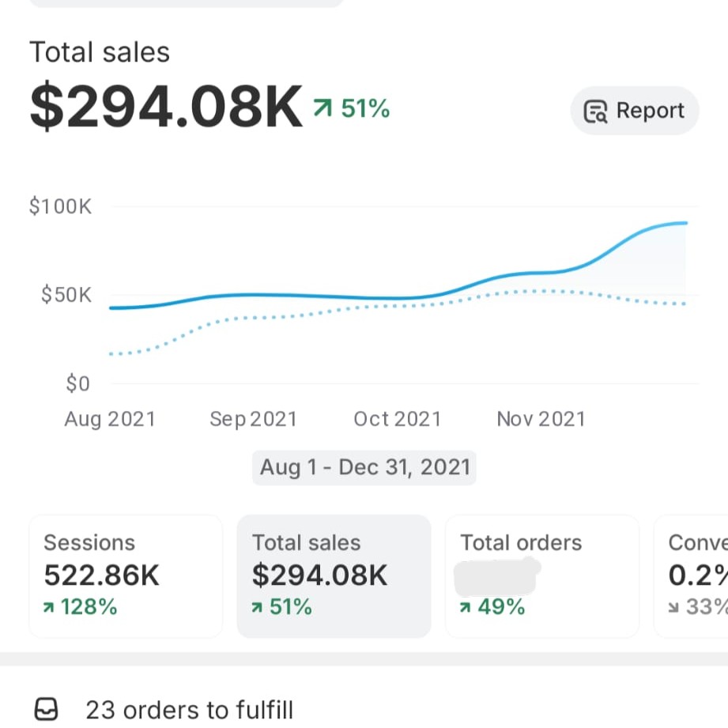
Task: Click the Report button
Action: (634, 111)
